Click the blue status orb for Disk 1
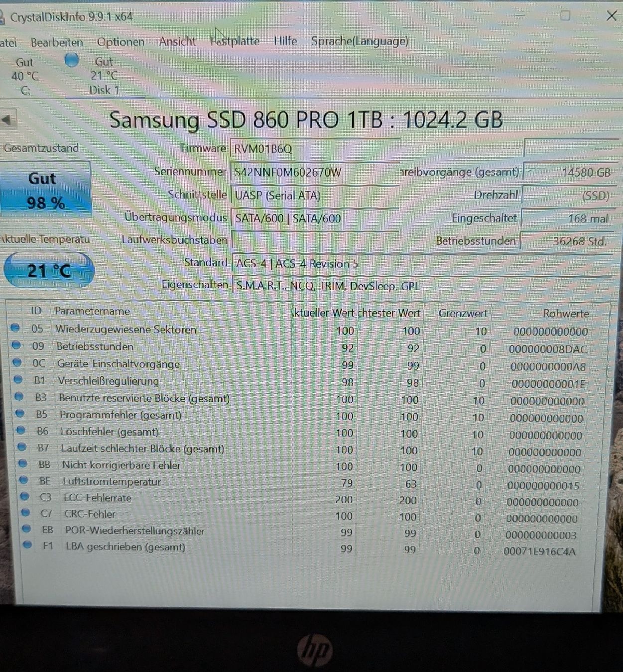 (x=72, y=60)
